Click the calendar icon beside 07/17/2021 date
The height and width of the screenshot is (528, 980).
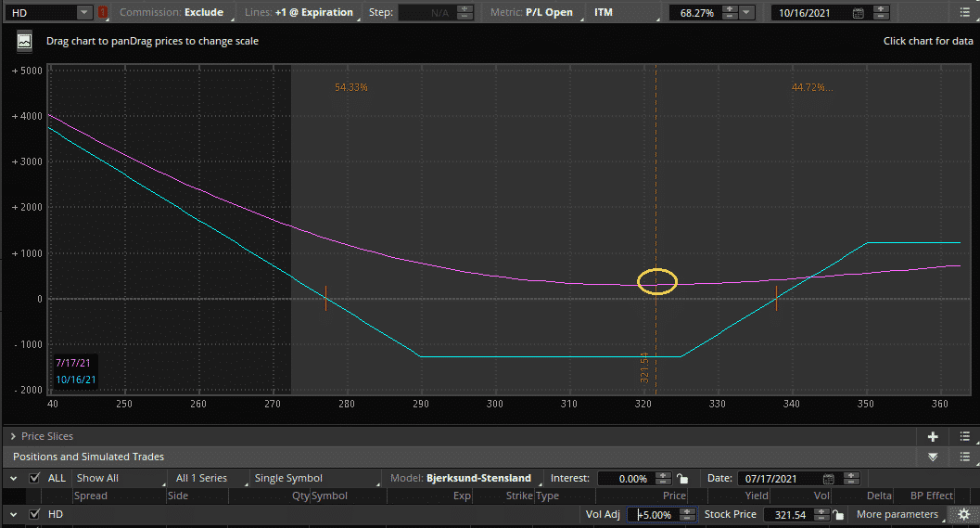828,479
